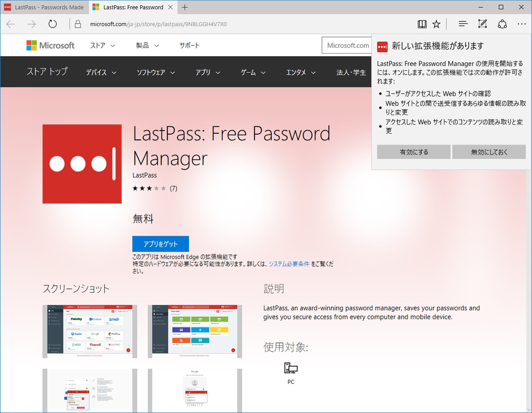Click the LastPass: Free Password Manager title
This screenshot has width=532, height=413.
(x=231, y=146)
